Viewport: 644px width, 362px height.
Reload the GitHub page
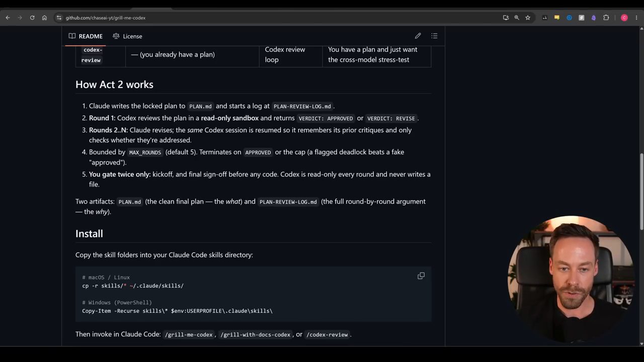point(32,18)
